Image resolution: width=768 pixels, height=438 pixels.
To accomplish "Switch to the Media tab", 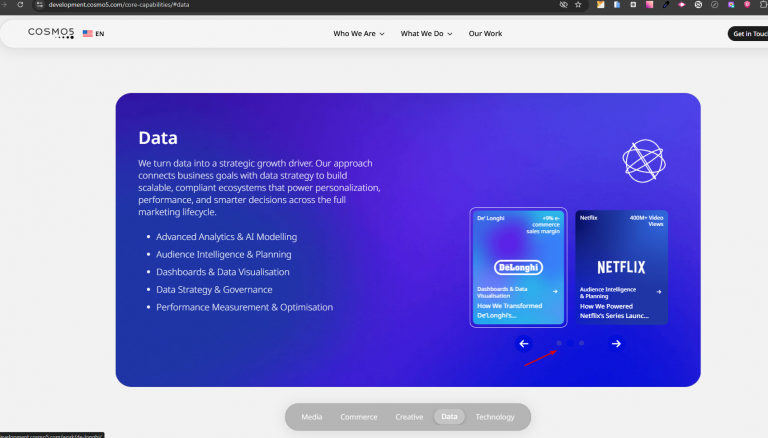I will pos(312,417).
